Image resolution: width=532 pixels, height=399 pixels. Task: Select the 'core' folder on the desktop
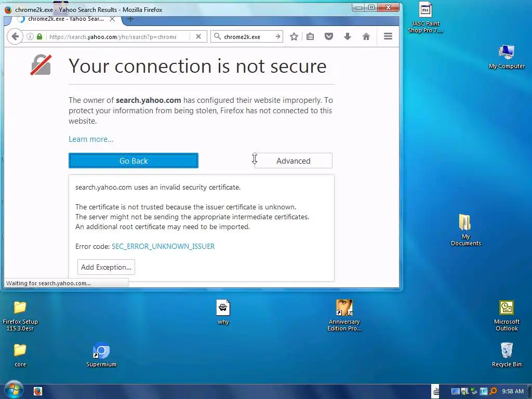20,355
